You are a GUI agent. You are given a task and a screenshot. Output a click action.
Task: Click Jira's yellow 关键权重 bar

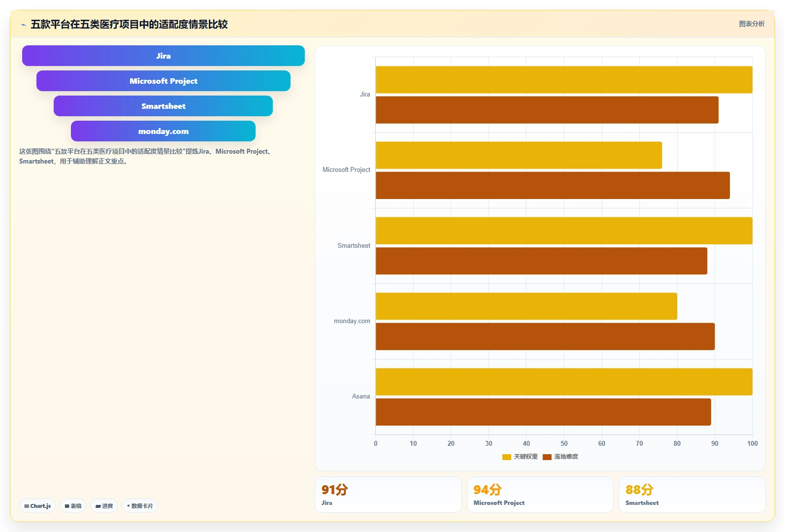click(x=564, y=80)
